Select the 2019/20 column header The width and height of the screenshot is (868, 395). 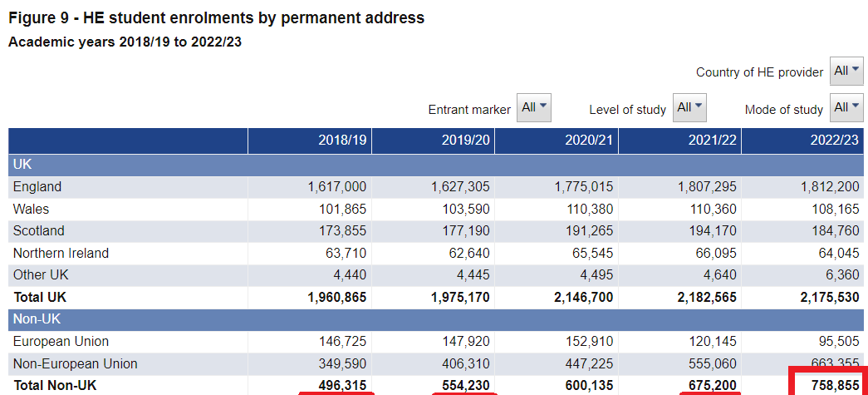point(465,141)
